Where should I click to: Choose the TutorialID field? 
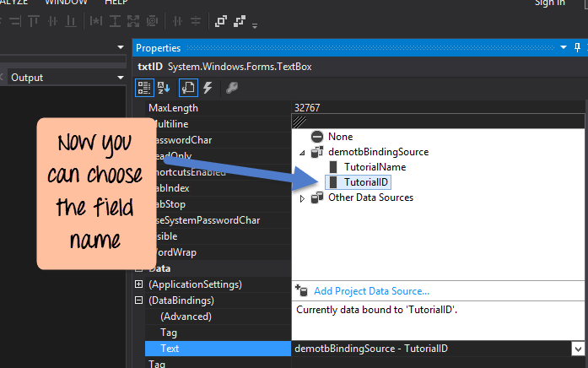pyautogui.click(x=367, y=182)
